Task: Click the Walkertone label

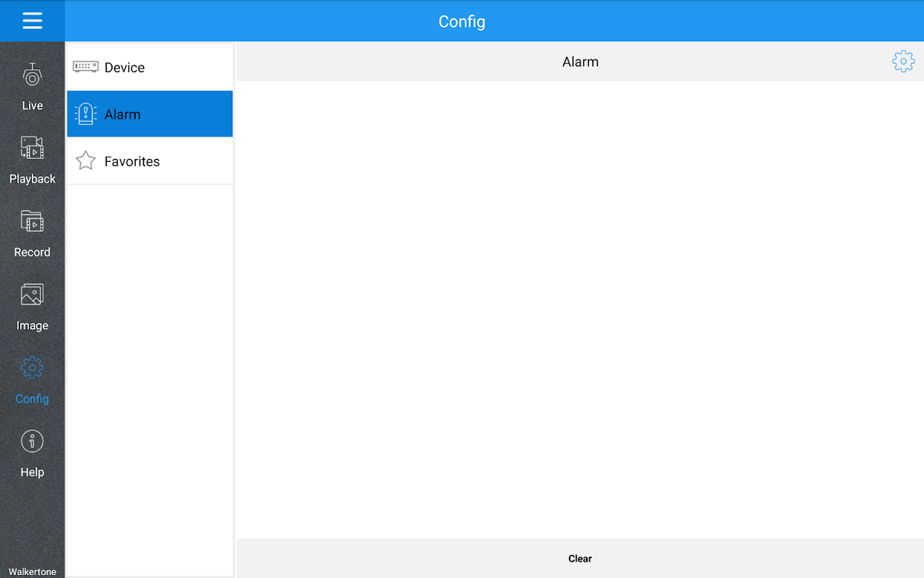Action: point(32,571)
